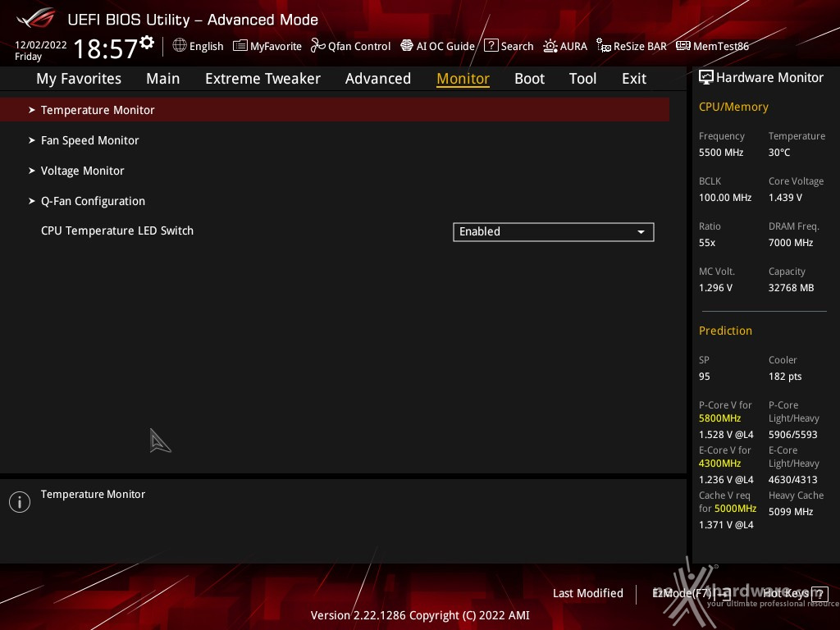Screen dimensions: 840x630
Task: Click the 18:57 clock display
Action: (x=106, y=48)
